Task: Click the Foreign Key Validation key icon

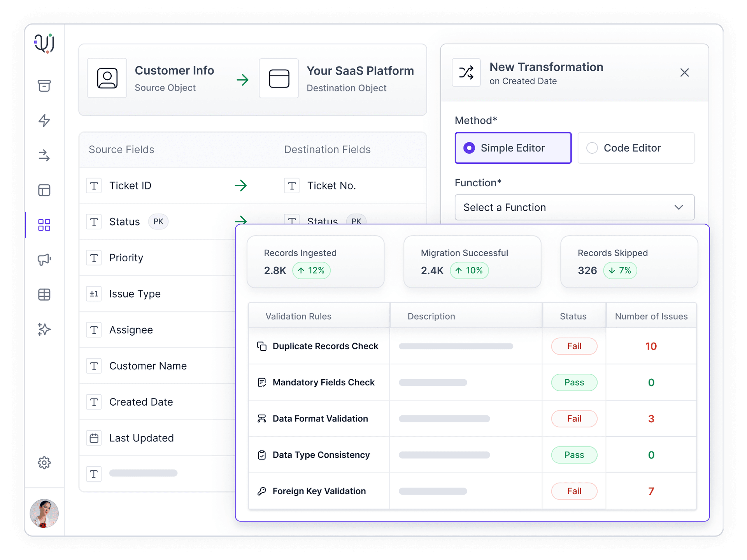Action: pos(262,491)
